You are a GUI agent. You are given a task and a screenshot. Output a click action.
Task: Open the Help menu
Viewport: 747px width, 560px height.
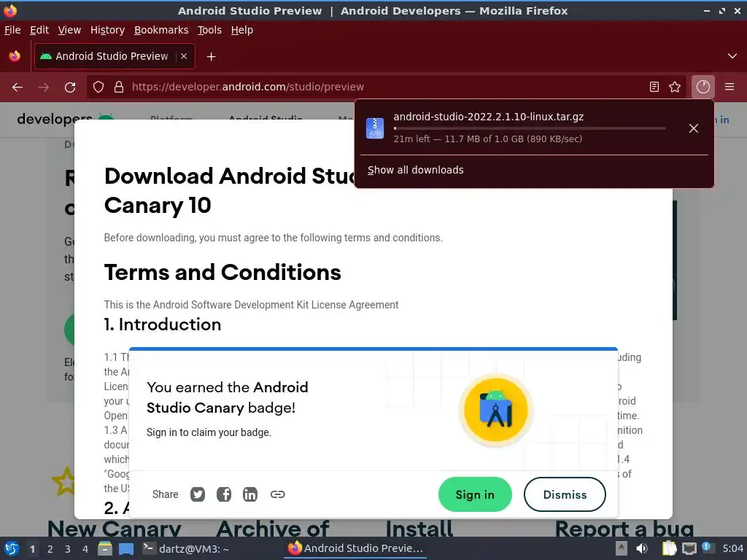[242, 30]
